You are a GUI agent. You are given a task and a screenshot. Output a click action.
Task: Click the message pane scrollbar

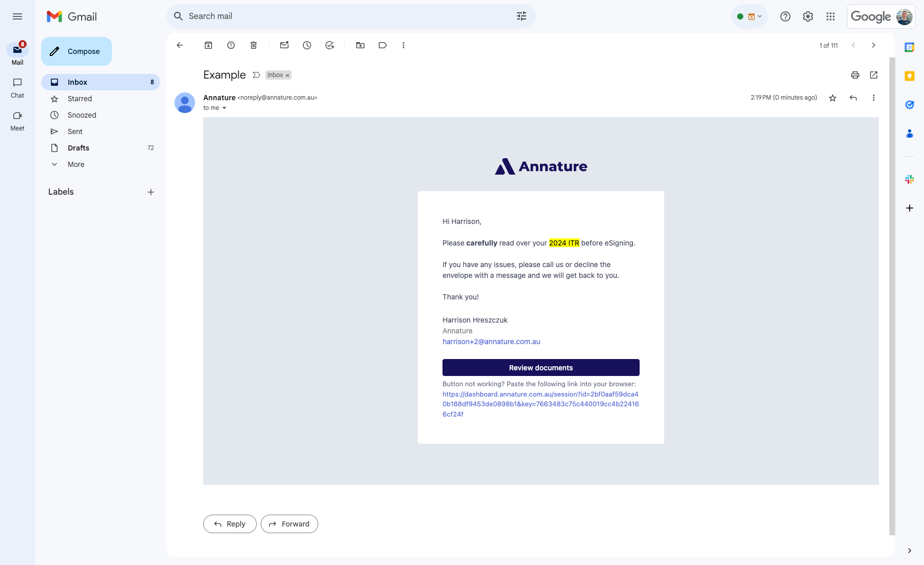(892, 296)
